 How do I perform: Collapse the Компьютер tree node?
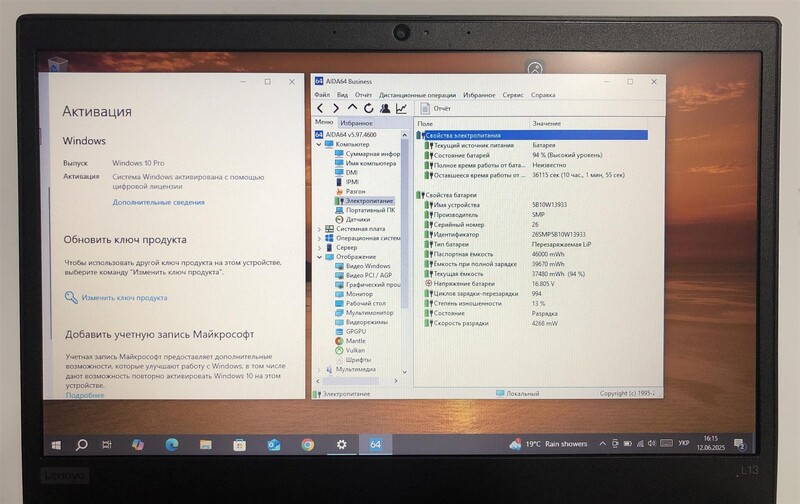(x=319, y=144)
